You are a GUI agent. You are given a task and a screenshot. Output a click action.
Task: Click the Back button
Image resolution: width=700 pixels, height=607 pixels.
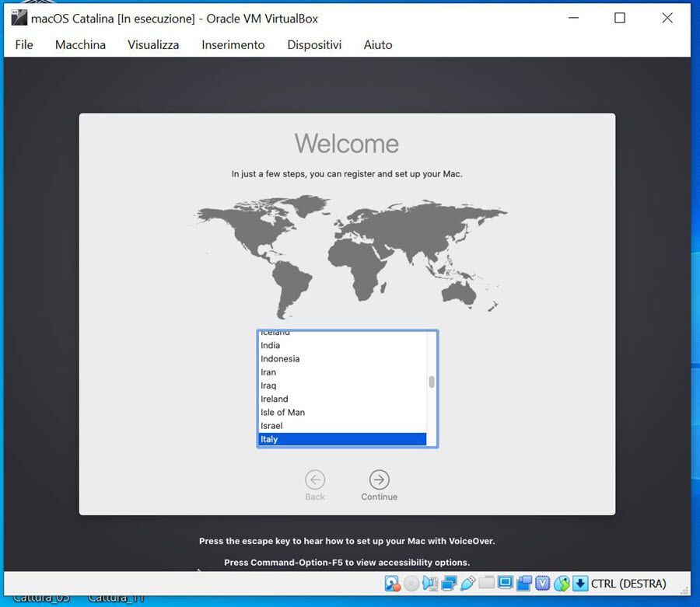pos(315,480)
